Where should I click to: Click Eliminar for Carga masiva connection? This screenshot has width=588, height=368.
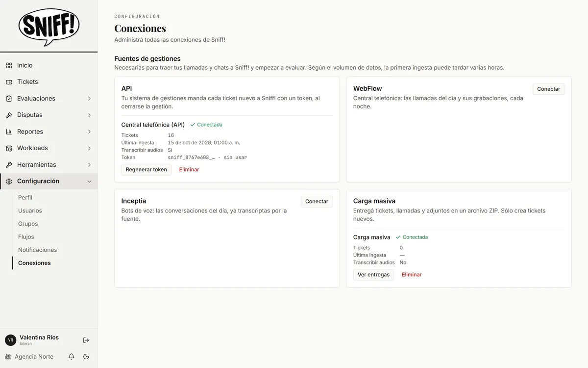click(x=412, y=275)
